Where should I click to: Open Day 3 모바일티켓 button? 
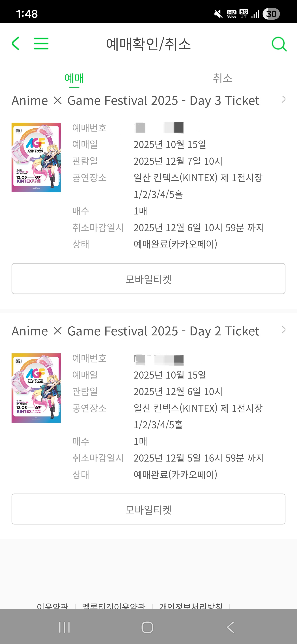148,278
